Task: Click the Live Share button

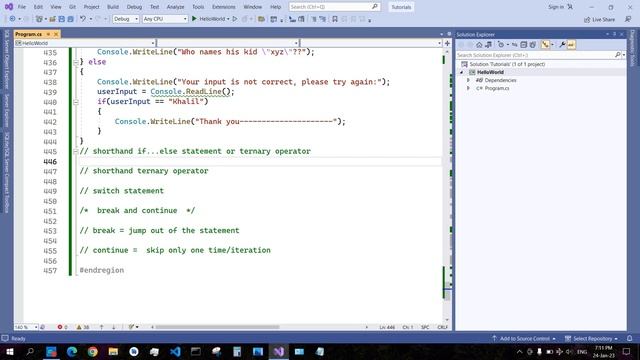Action: (x=599, y=19)
